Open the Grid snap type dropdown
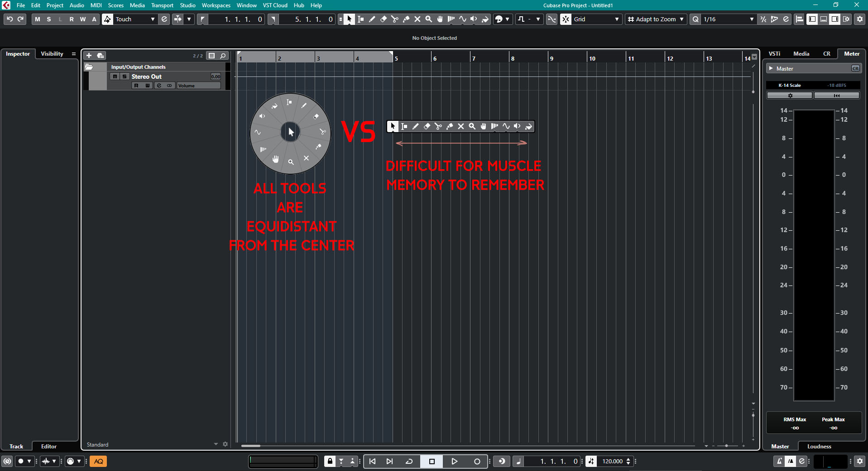 point(596,19)
